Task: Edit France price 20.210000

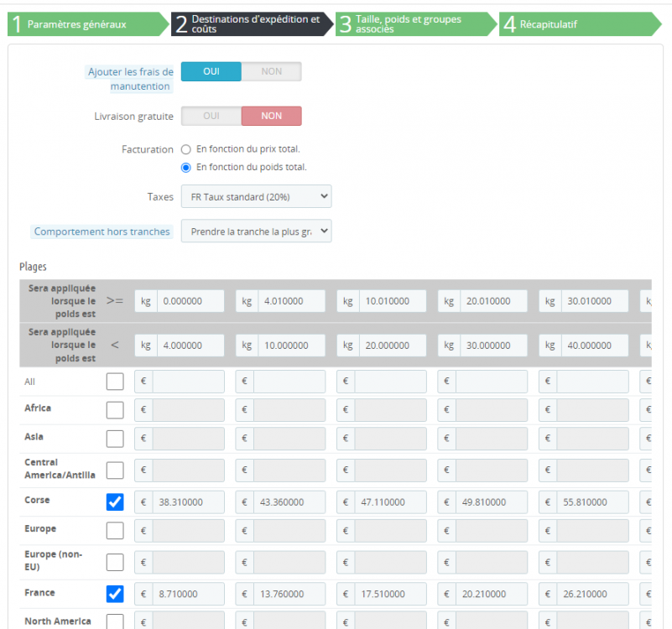Action: pos(492,594)
